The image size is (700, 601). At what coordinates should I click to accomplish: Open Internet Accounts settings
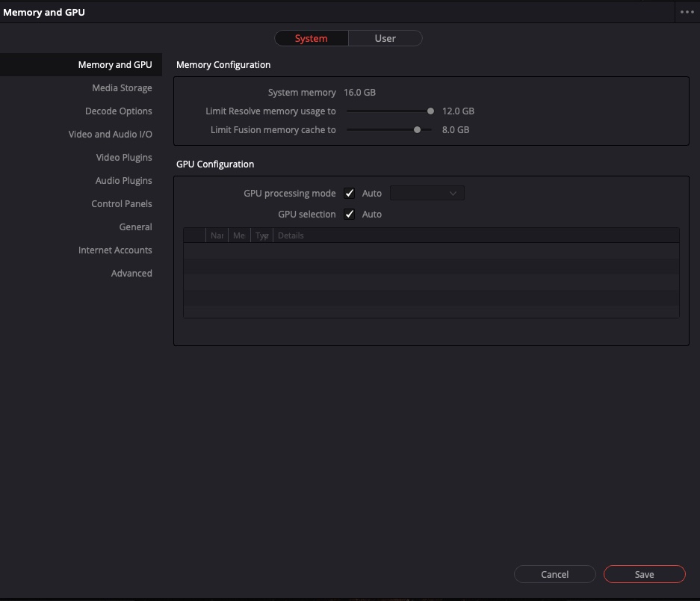(115, 250)
